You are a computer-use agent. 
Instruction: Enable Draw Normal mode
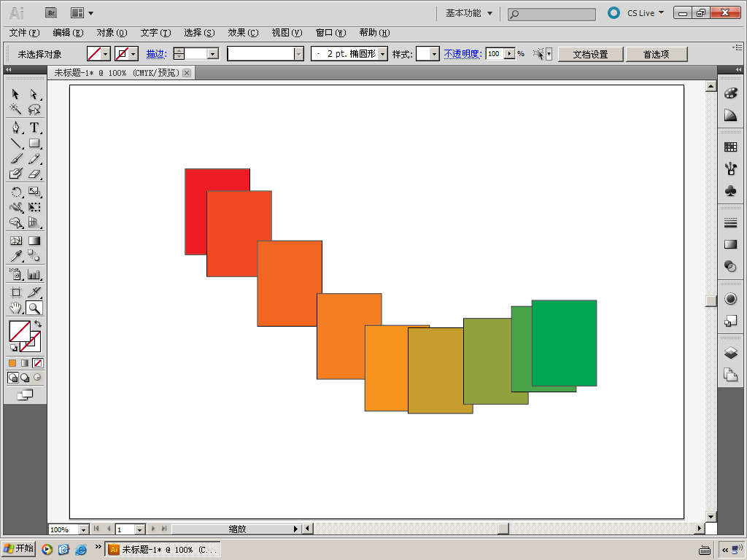pos(13,378)
